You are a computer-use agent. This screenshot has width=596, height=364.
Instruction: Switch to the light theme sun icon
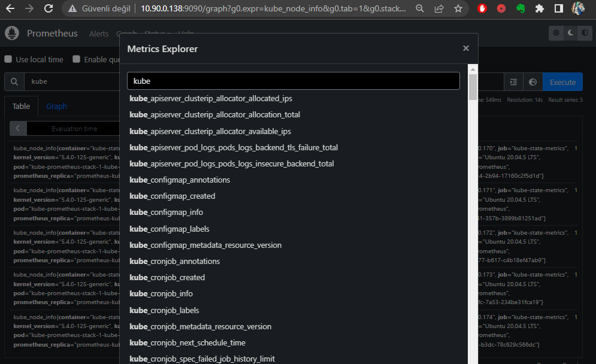pos(556,34)
